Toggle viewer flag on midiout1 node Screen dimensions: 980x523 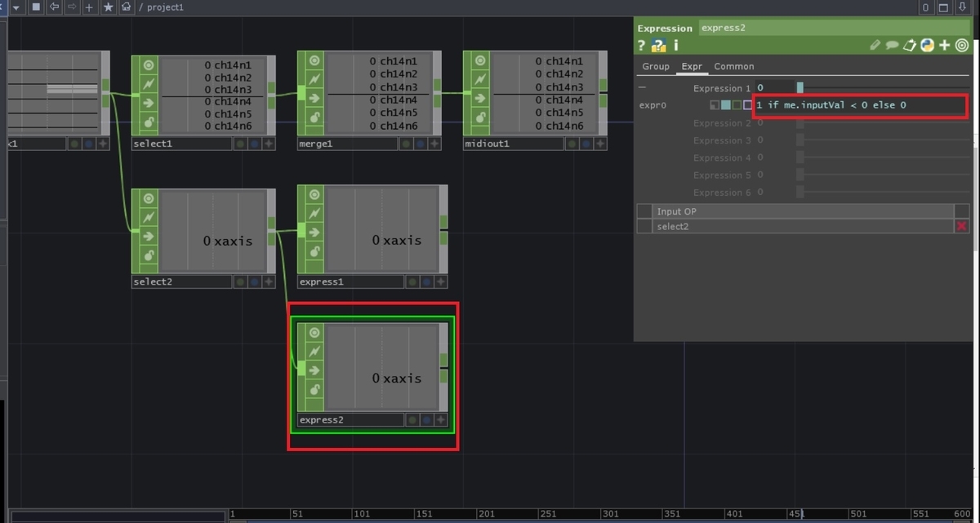480,61
